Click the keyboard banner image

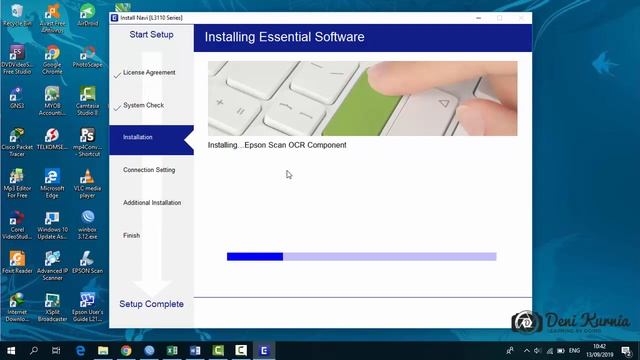[x=362, y=98]
